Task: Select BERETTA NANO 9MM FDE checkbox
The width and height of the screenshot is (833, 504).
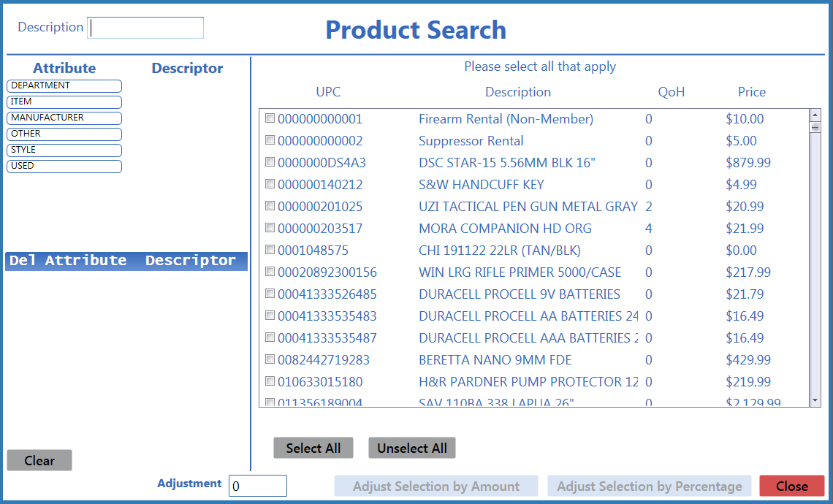Action: [x=270, y=359]
